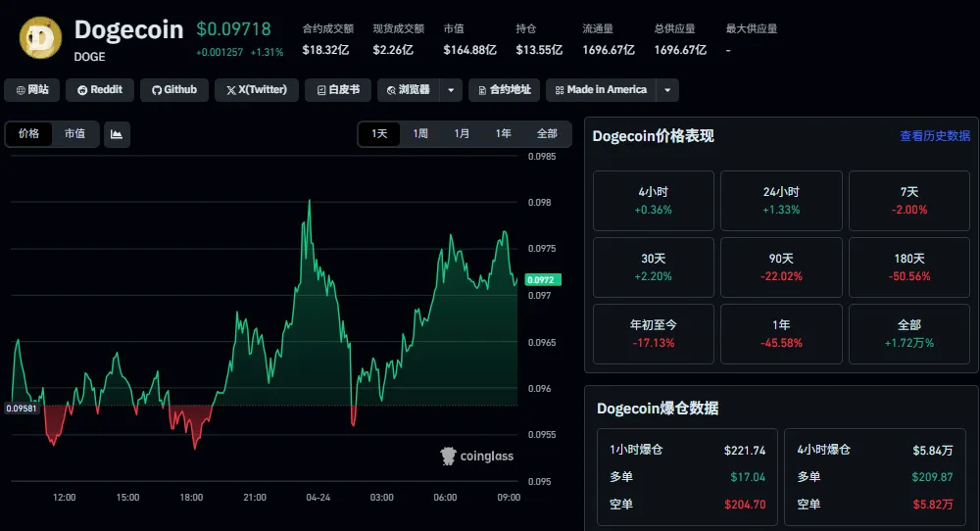Click the Dogecoin价格表现 section heading
Viewport: 980px width, 531px height.
tap(653, 136)
